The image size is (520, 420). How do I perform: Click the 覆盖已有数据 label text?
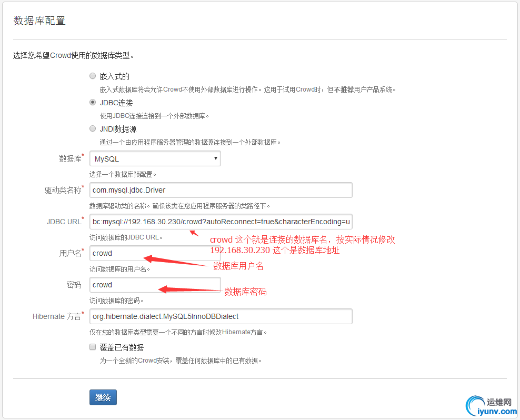(x=122, y=348)
